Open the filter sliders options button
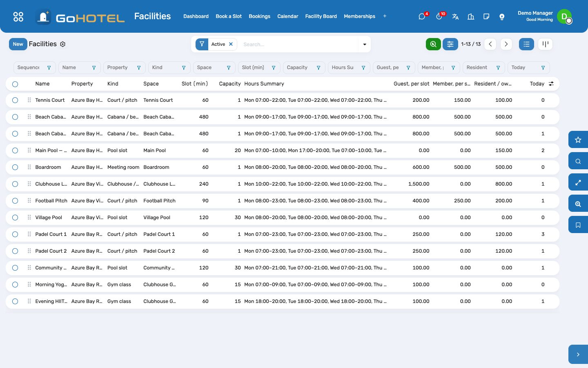588x368 pixels. (x=450, y=44)
